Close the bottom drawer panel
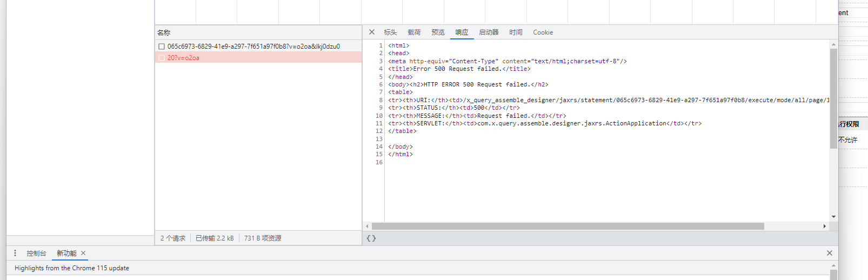 point(829,253)
